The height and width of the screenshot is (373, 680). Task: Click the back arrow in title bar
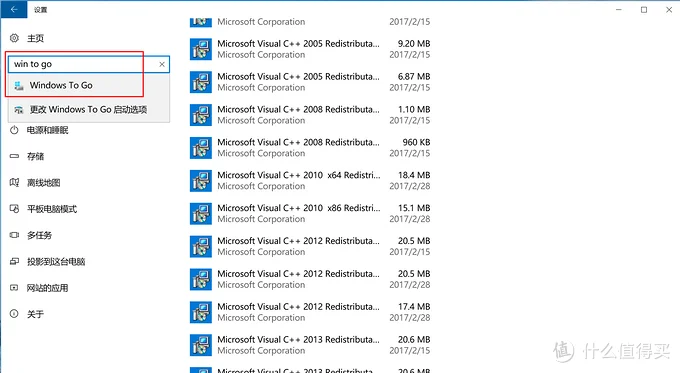click(14, 9)
